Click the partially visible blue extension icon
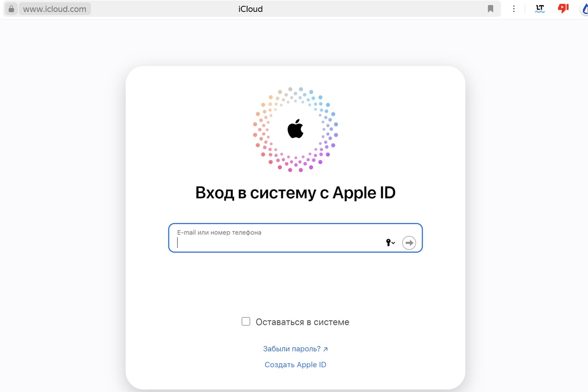Viewport: 588px width, 392px height. (584, 9)
